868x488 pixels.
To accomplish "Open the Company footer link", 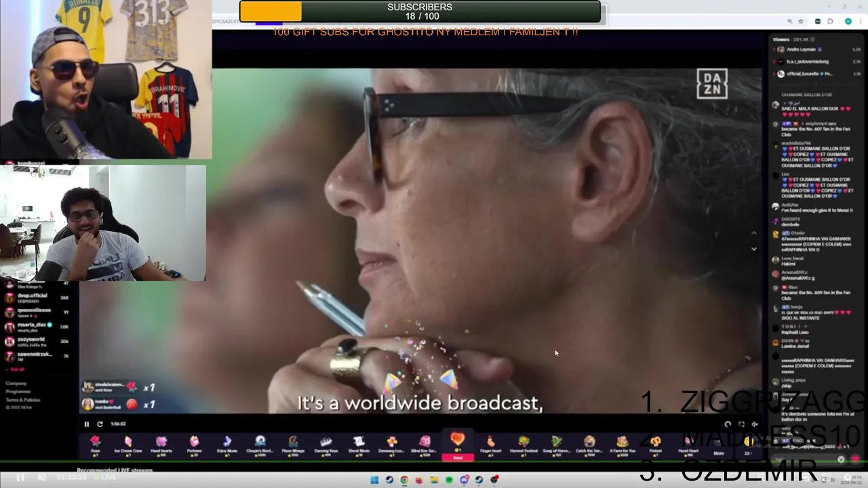I will coord(16,384).
